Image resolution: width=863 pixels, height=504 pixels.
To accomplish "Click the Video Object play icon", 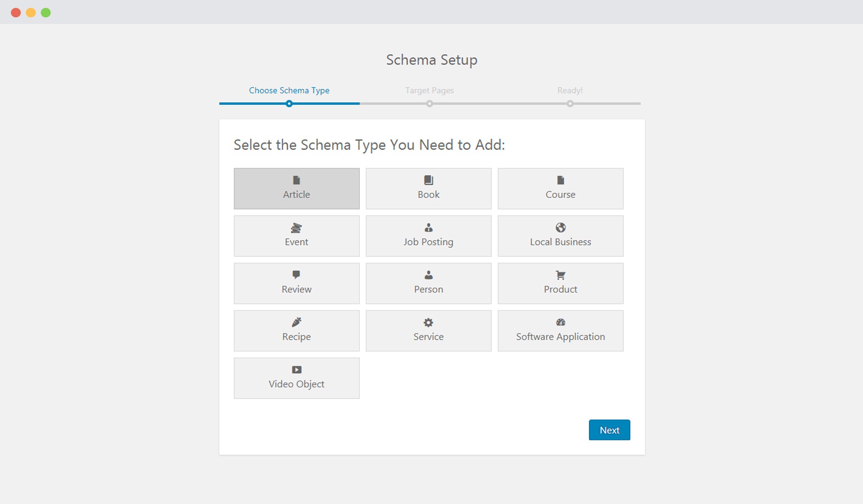I will coord(296,370).
